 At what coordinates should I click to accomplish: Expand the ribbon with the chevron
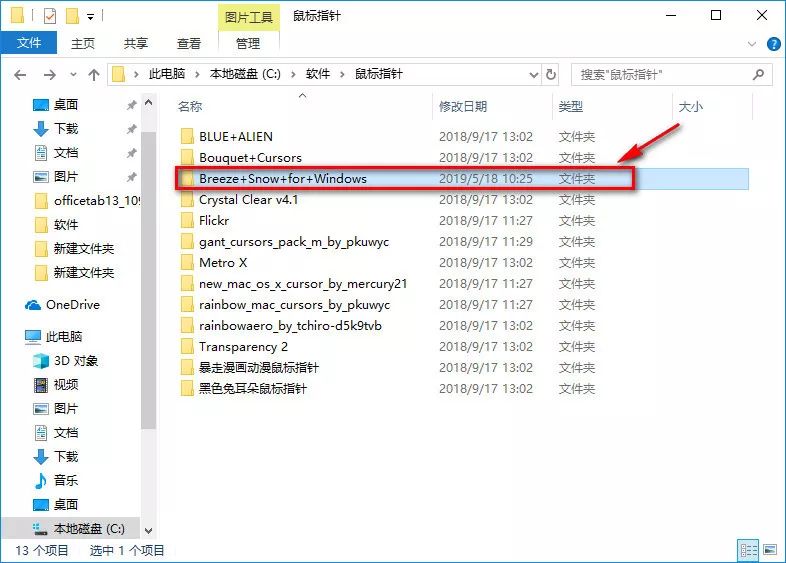coord(751,44)
